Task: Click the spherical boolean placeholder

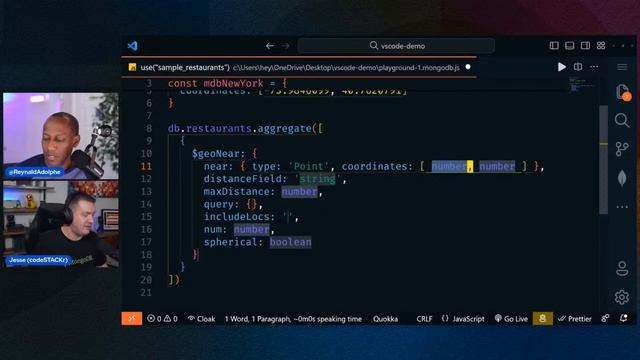Action: click(x=290, y=242)
